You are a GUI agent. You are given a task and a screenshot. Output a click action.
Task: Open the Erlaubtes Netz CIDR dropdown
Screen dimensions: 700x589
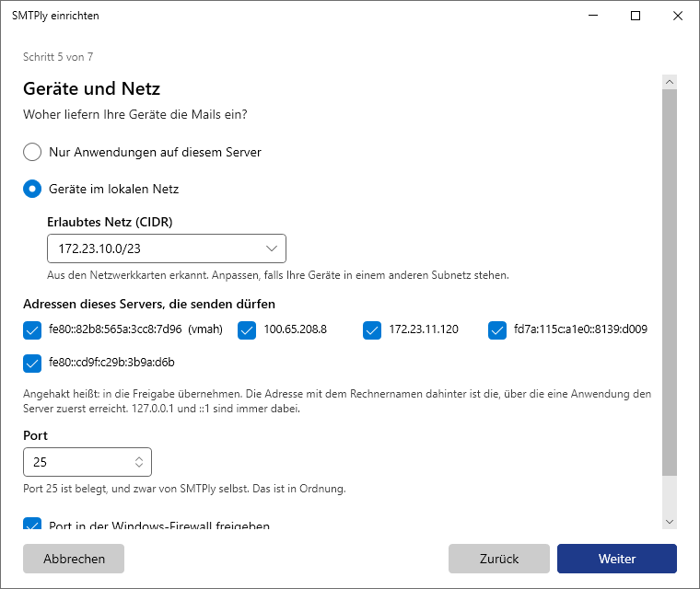pos(167,248)
